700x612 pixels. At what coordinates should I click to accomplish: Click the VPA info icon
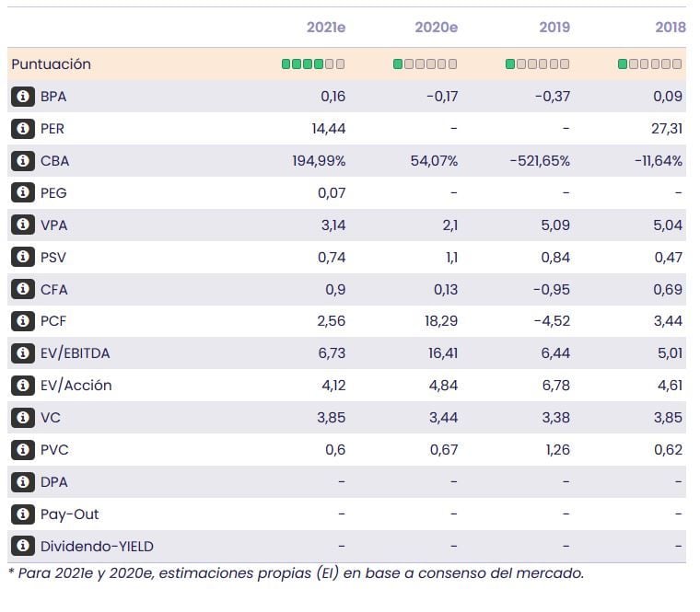[x=22, y=225]
